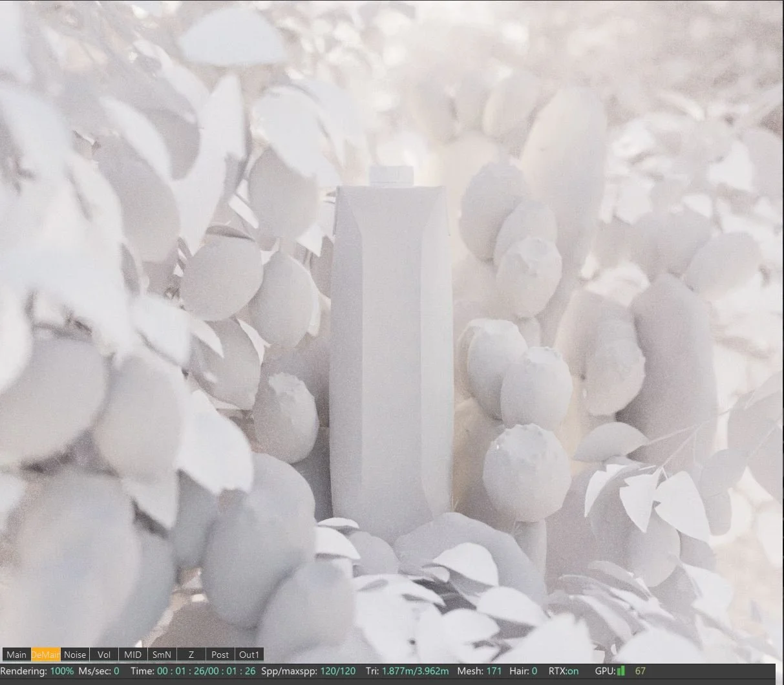Switch to the Vol pass tab

[104, 655]
